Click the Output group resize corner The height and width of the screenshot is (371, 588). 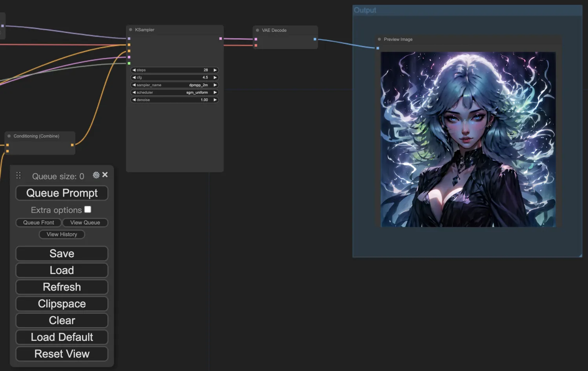click(580, 255)
